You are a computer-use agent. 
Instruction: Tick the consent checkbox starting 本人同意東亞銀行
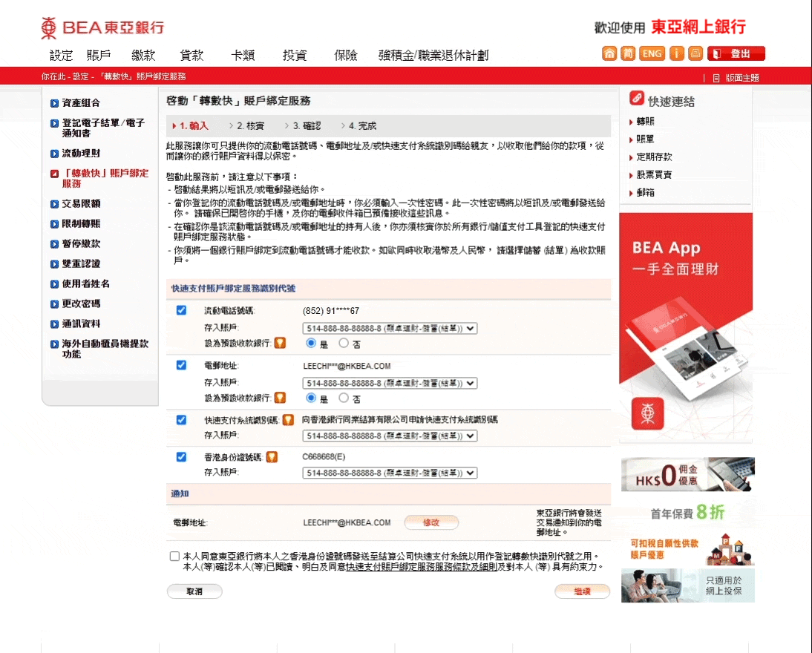pos(174,557)
